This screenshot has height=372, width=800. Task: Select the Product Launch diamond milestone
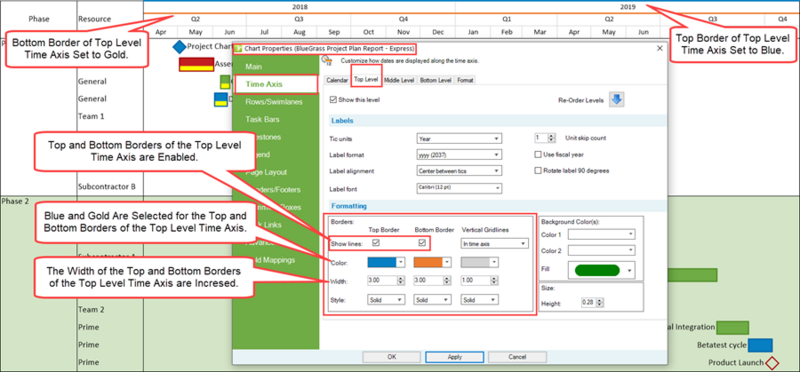772,363
